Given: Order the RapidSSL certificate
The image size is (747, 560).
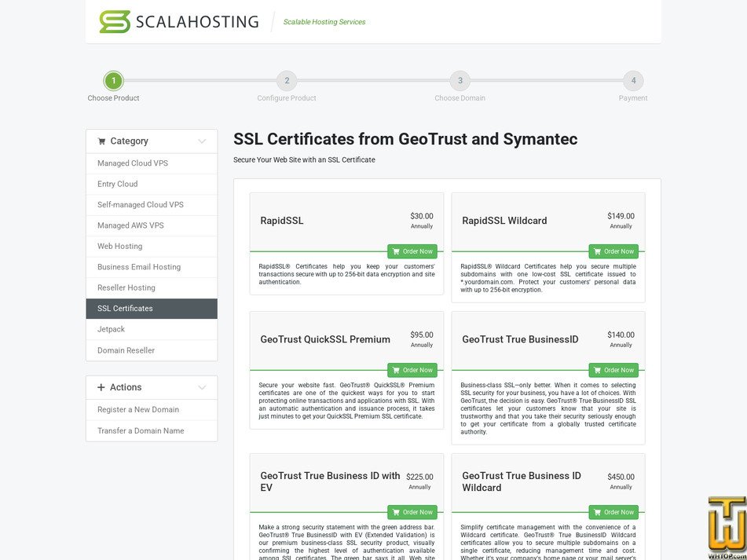Looking at the screenshot, I should click(x=412, y=251).
